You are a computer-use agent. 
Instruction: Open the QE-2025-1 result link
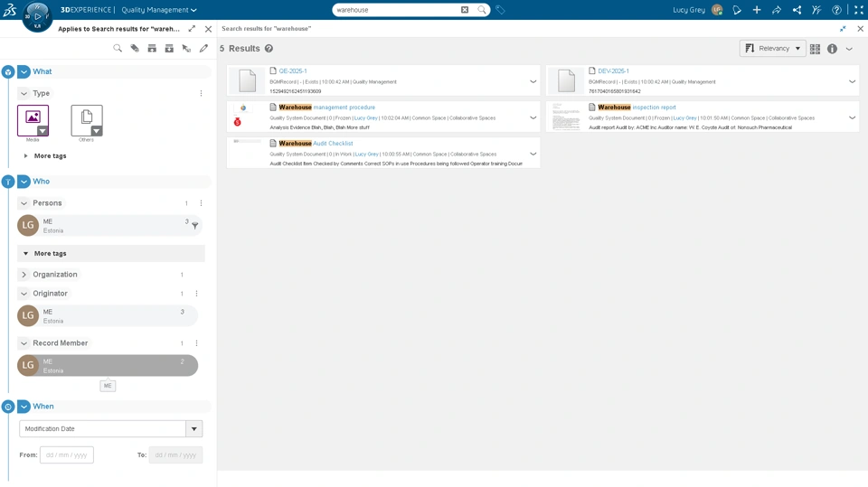click(292, 70)
